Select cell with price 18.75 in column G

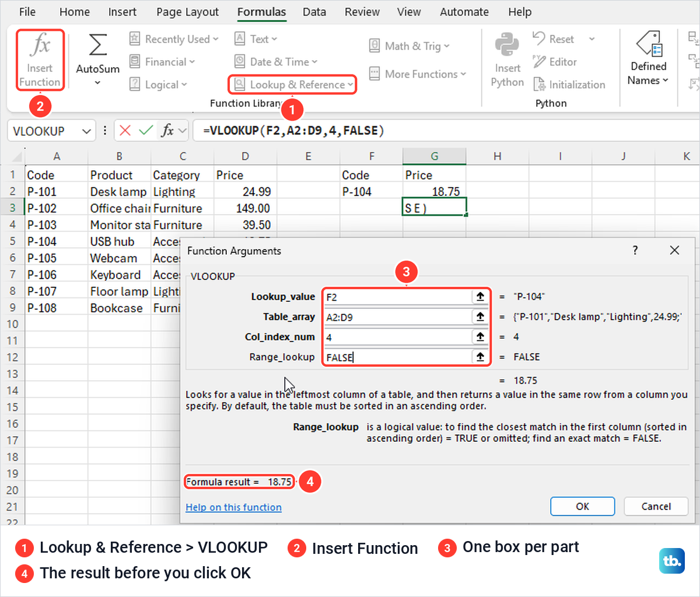point(435,191)
